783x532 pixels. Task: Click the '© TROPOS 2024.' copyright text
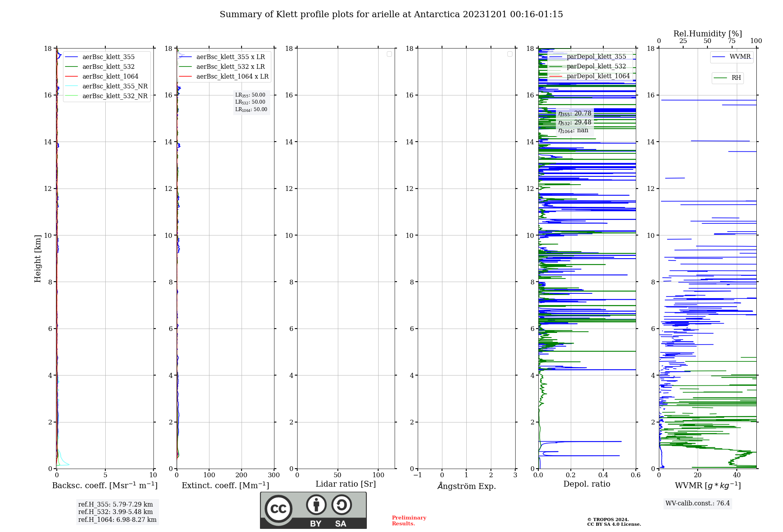click(x=608, y=519)
